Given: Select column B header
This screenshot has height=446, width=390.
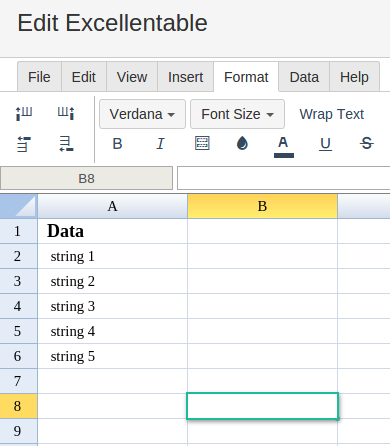Looking at the screenshot, I should click(262, 206).
